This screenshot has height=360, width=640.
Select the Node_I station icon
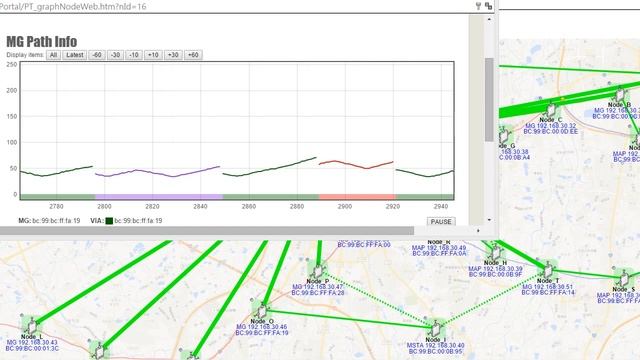coord(436,328)
